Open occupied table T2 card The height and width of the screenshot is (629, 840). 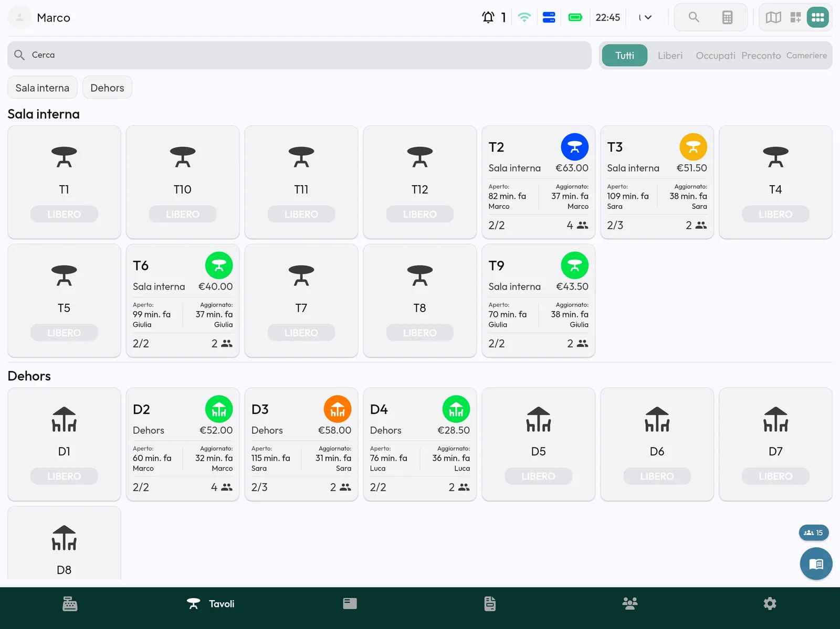tap(538, 182)
